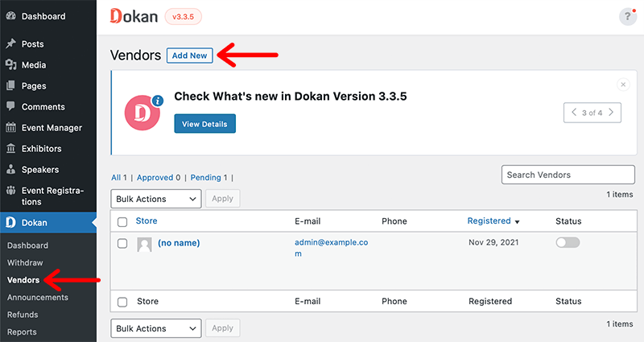
Task: Click the Comments menu label
Action: 43,107
